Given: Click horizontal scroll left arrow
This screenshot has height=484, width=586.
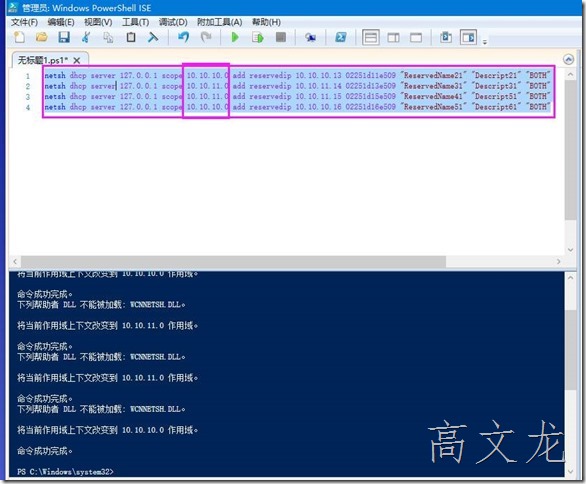Looking at the screenshot, I should coord(15,261).
